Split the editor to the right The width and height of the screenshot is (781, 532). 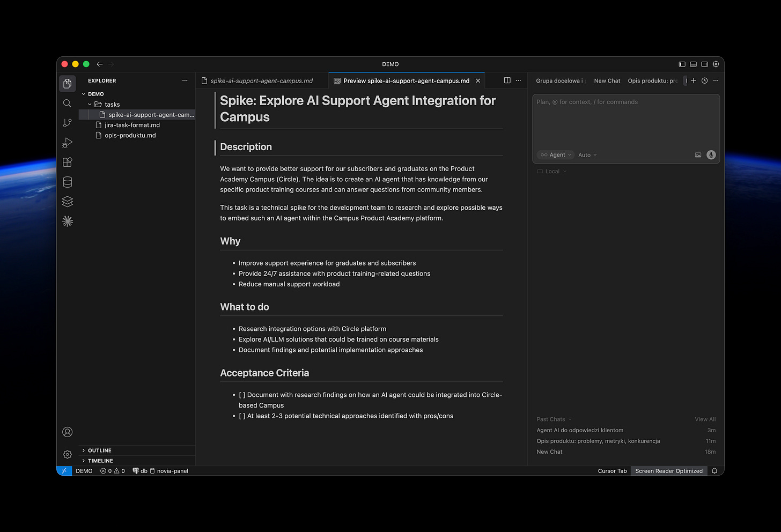(507, 80)
